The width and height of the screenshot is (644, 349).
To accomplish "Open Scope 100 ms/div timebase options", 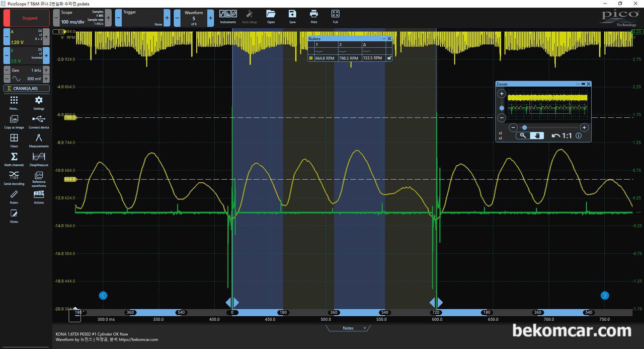I will coord(82,18).
